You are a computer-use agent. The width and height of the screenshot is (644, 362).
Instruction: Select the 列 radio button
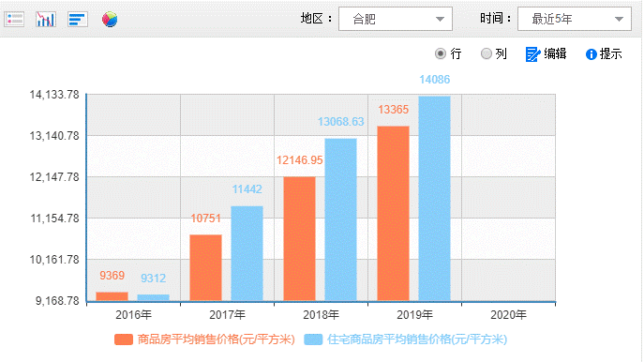(x=487, y=53)
